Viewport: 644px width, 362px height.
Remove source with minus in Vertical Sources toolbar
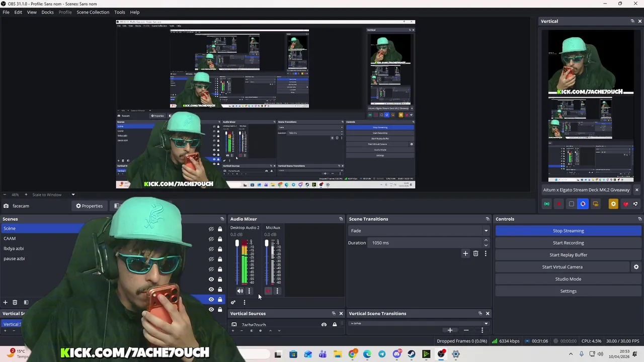tap(242, 330)
